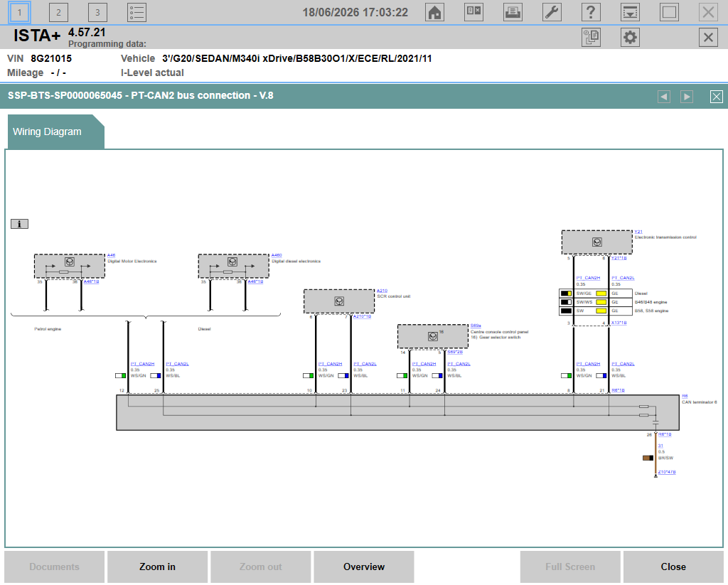Open the PT_CAN2H link above pin 12
Image resolution: width=728 pixels, height=585 pixels.
click(x=142, y=364)
